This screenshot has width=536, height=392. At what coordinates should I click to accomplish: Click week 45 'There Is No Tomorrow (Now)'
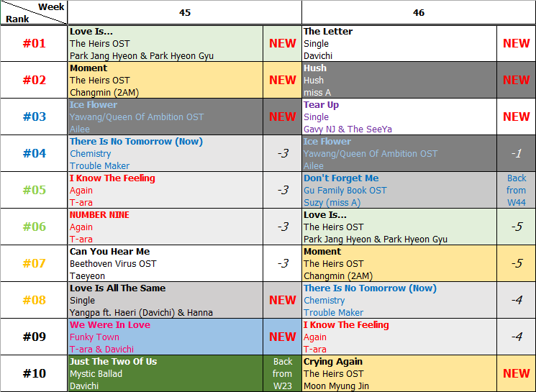coord(165,153)
